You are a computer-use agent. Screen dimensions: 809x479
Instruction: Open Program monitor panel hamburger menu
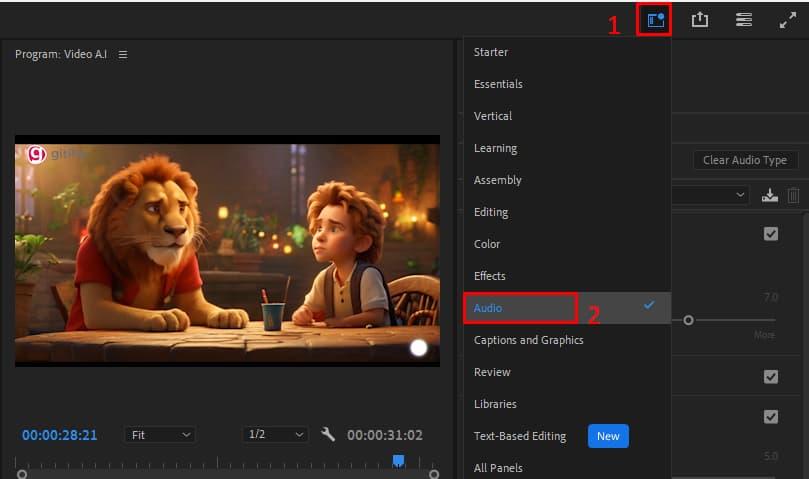click(x=123, y=54)
